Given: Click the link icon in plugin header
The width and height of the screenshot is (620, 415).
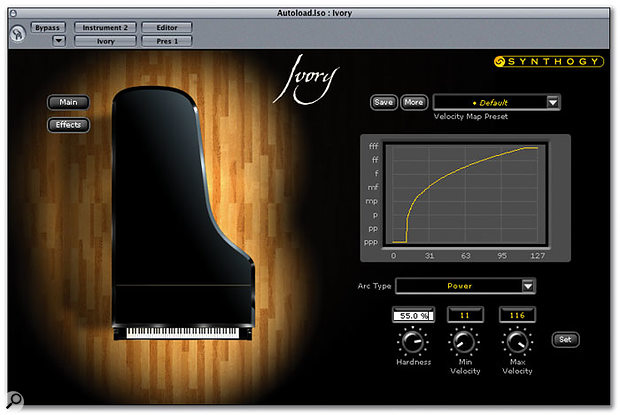Looking at the screenshot, I should [x=18, y=34].
